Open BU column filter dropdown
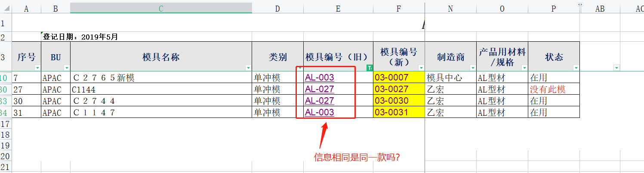Viewport: 644px width, 173px height. coord(67,68)
